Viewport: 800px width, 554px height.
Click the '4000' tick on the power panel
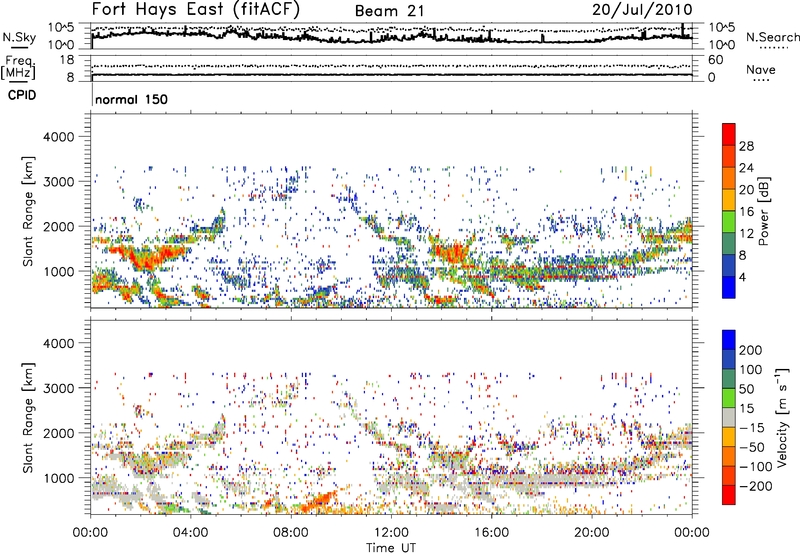[x=59, y=137]
